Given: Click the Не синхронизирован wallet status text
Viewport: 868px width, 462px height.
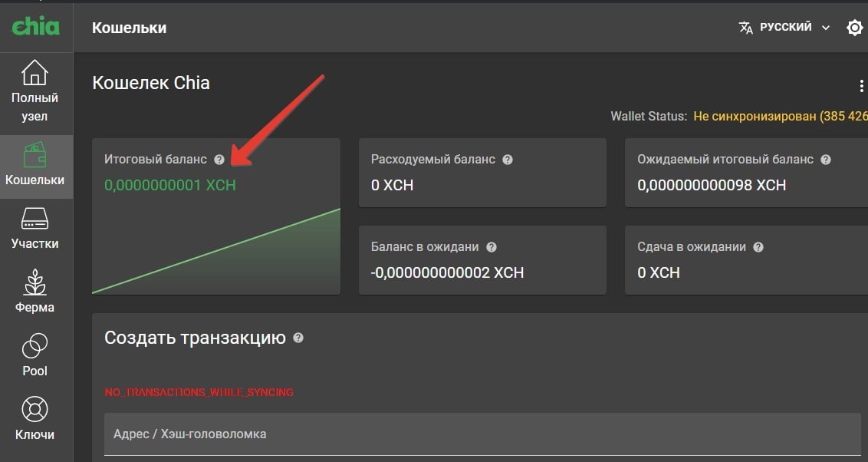Looking at the screenshot, I should (781, 117).
